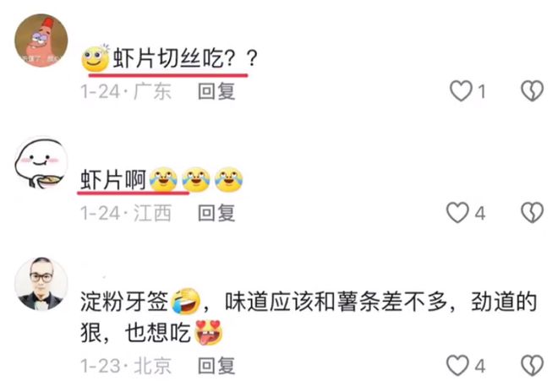Like the 虾片切丝吃 comment
558x392 pixels.
[461, 90]
